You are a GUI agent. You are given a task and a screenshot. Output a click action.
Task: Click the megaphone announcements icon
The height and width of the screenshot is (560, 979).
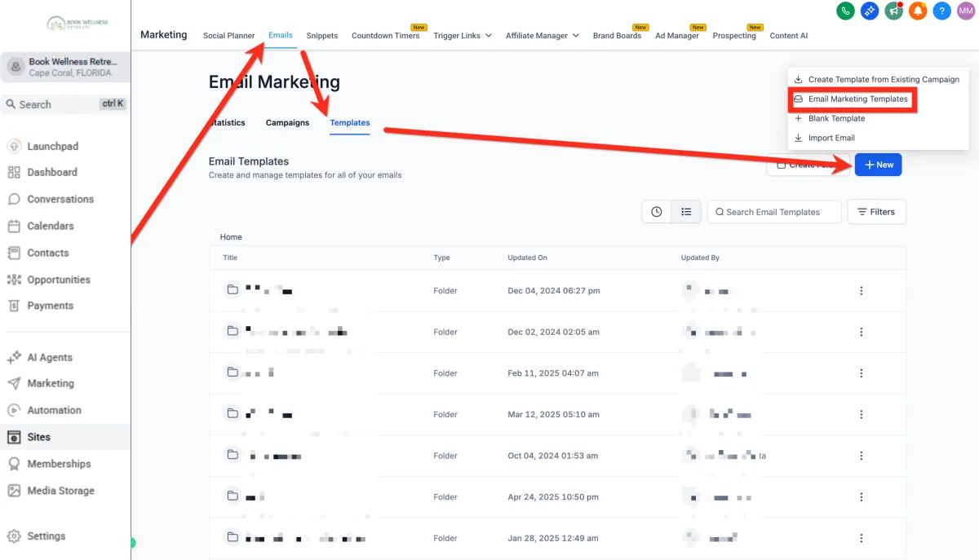point(893,11)
